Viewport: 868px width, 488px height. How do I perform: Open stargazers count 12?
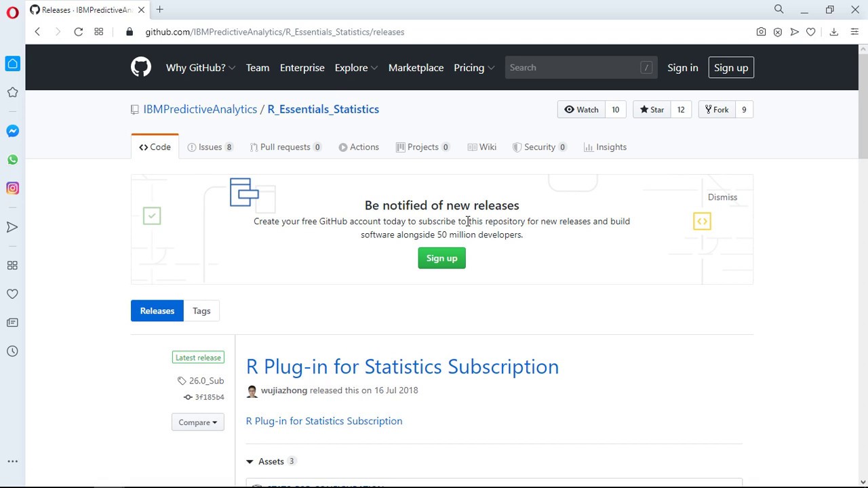click(x=681, y=110)
